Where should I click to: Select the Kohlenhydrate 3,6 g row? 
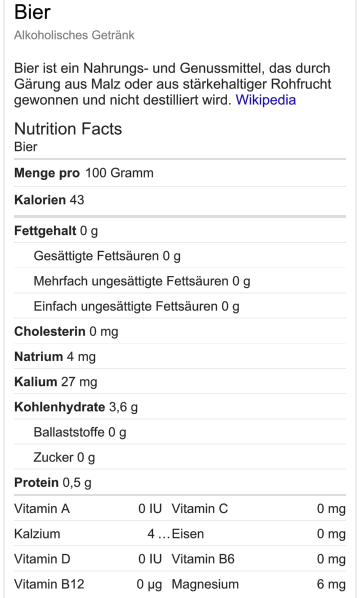coord(180,407)
